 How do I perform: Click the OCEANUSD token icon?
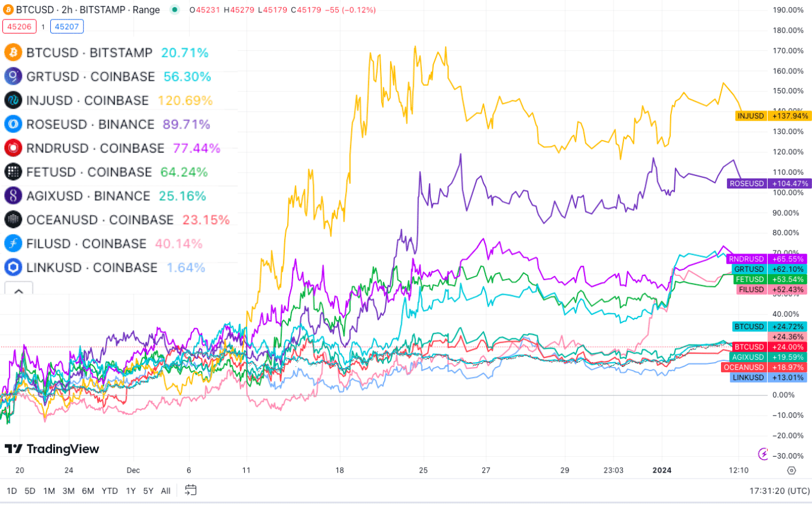pyautogui.click(x=13, y=219)
